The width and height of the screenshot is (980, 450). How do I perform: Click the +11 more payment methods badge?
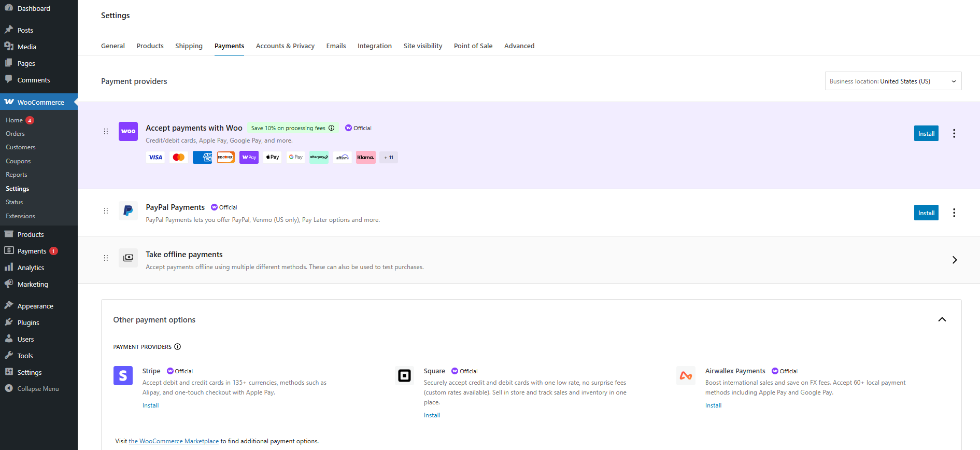coord(389,157)
